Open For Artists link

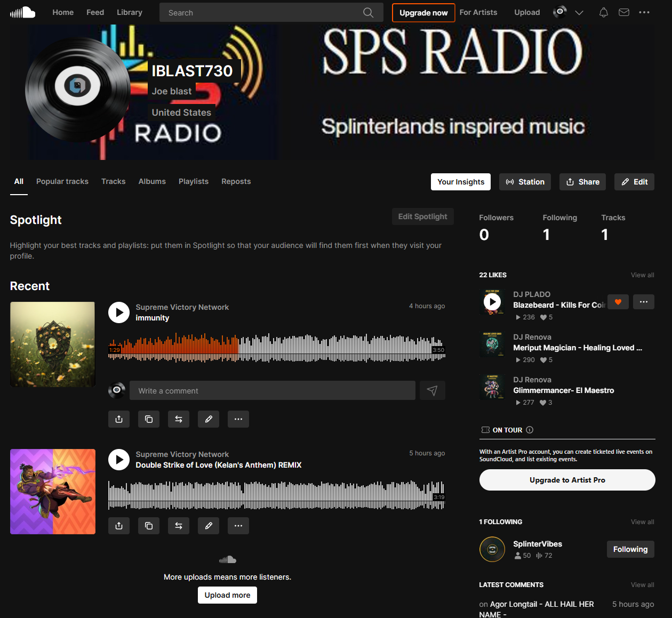pyautogui.click(x=478, y=12)
